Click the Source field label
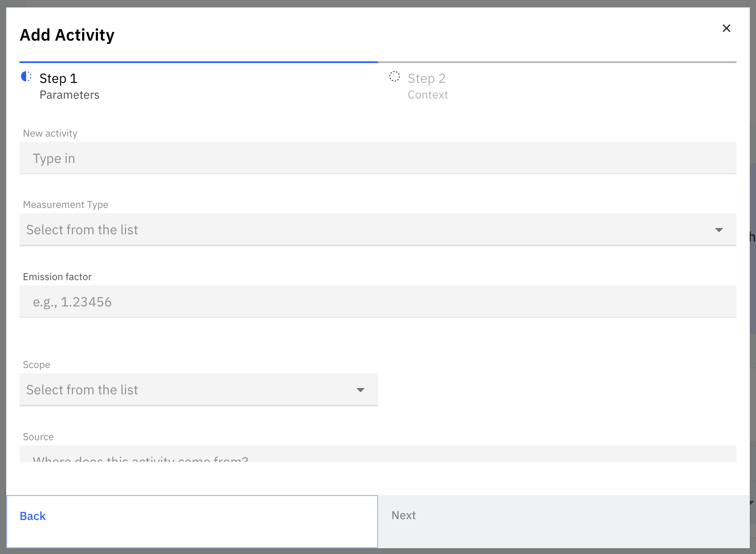Screen dimensions: 756x554 (x=38, y=437)
